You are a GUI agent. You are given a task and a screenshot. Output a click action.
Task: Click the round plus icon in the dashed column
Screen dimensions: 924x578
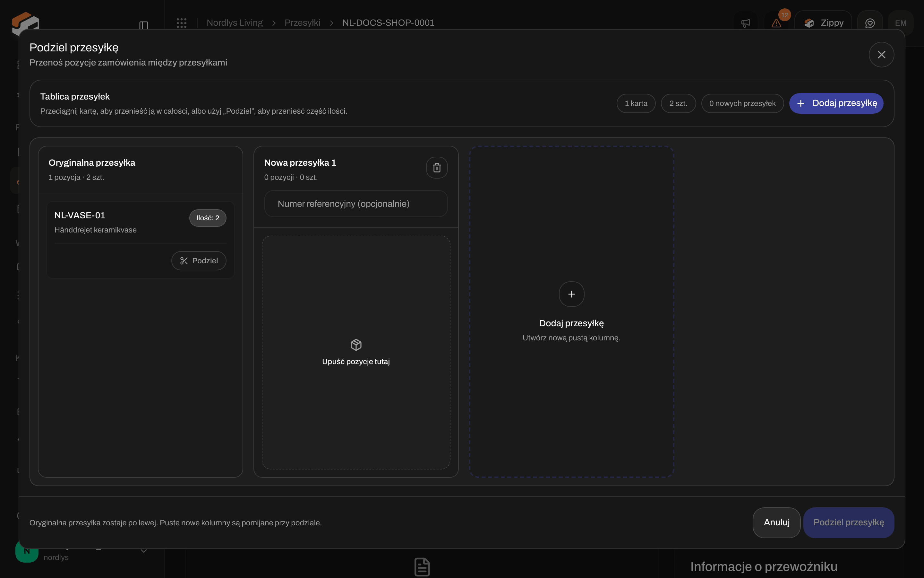click(x=571, y=294)
